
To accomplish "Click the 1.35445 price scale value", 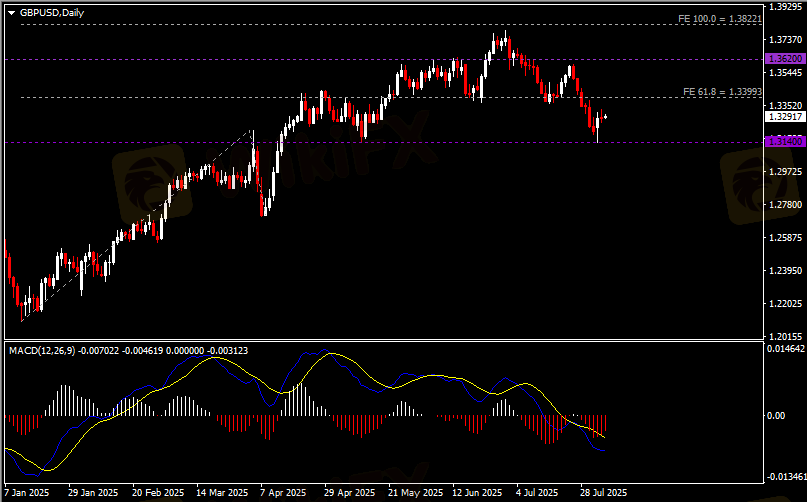I will (785, 73).
